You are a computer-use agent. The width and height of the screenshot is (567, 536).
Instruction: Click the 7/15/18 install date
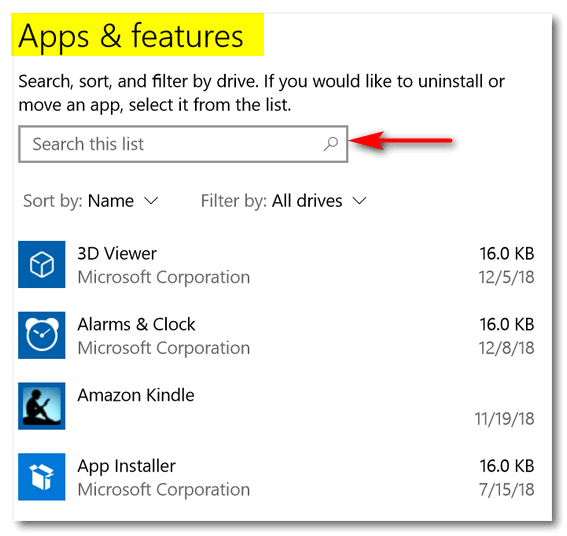[506, 490]
